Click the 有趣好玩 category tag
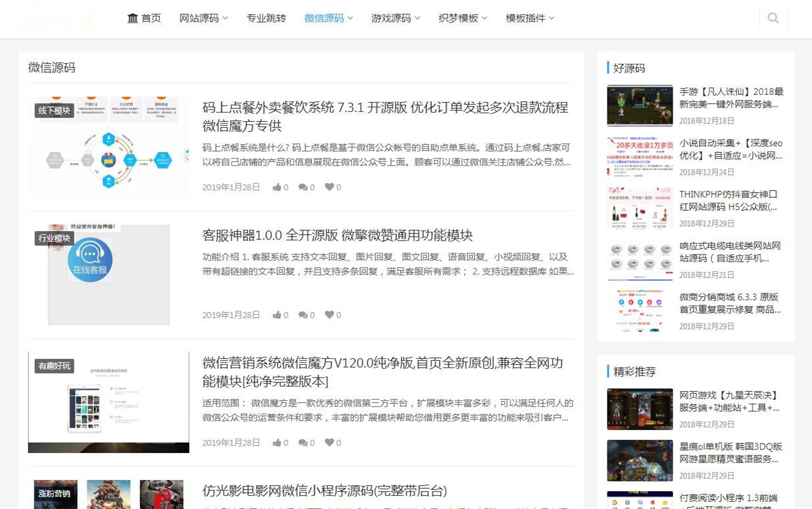 point(54,366)
